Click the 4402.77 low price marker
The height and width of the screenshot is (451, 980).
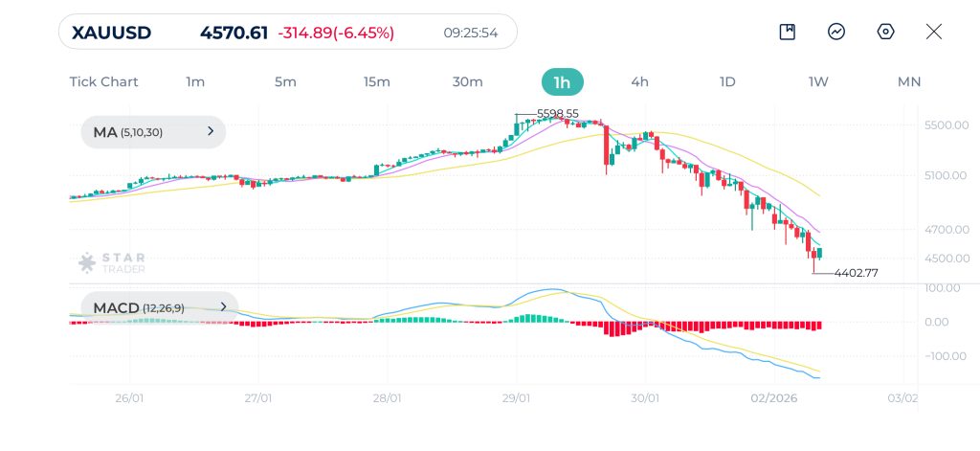(857, 273)
